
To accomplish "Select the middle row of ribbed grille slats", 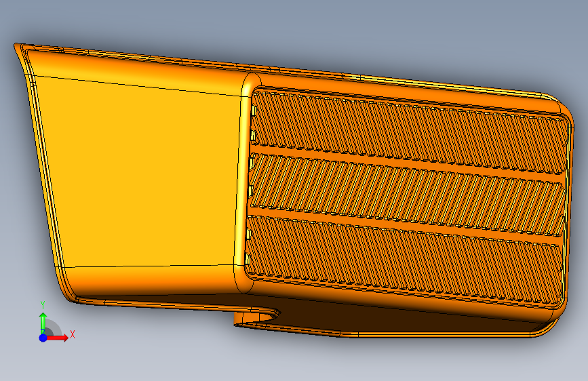I will click(407, 195).
